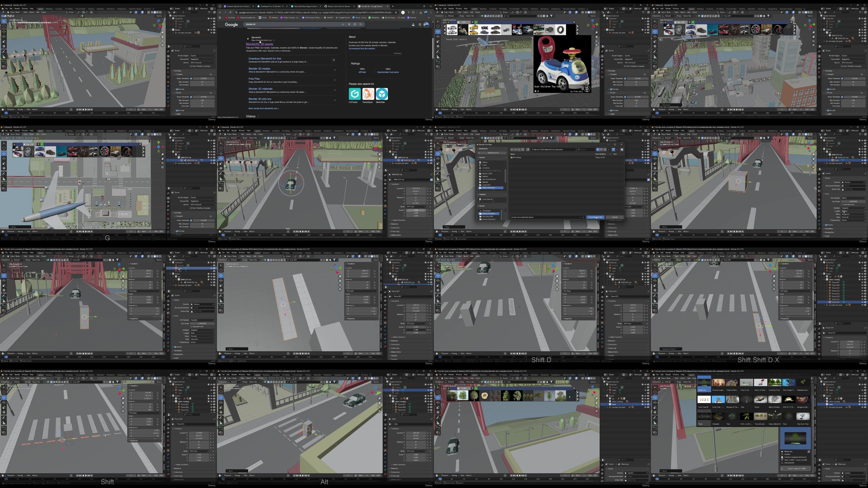The image size is (868, 488).
Task: Create a new folder in Blender File View
Action: pyautogui.click(x=528, y=150)
